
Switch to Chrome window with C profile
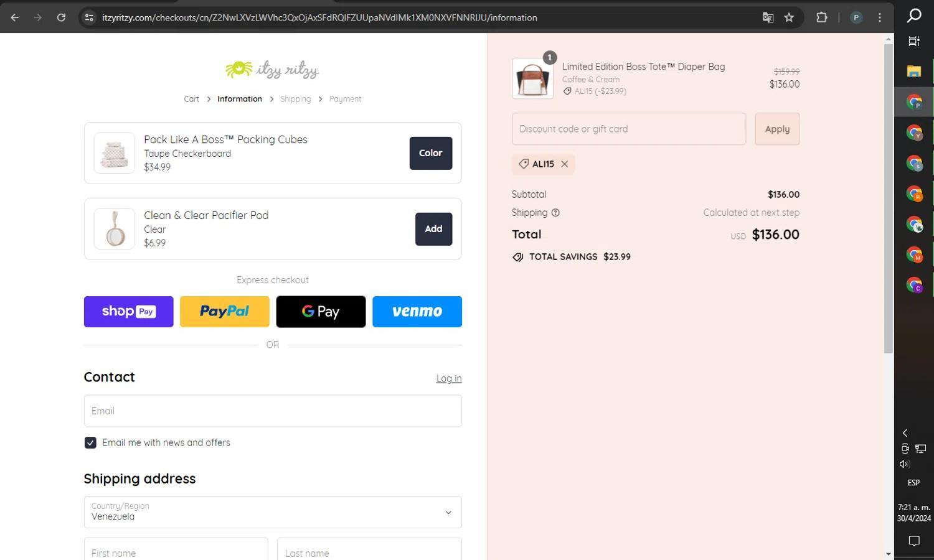pyautogui.click(x=914, y=285)
